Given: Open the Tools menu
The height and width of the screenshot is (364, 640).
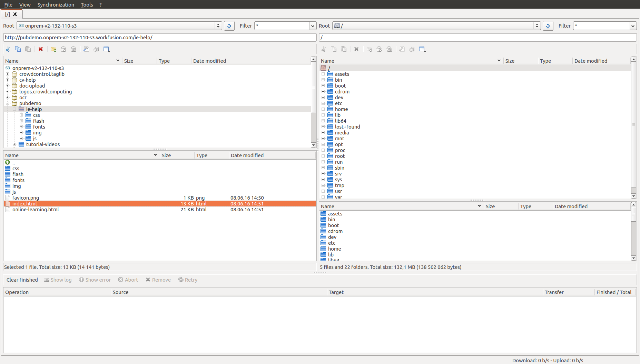Looking at the screenshot, I should point(87,4).
